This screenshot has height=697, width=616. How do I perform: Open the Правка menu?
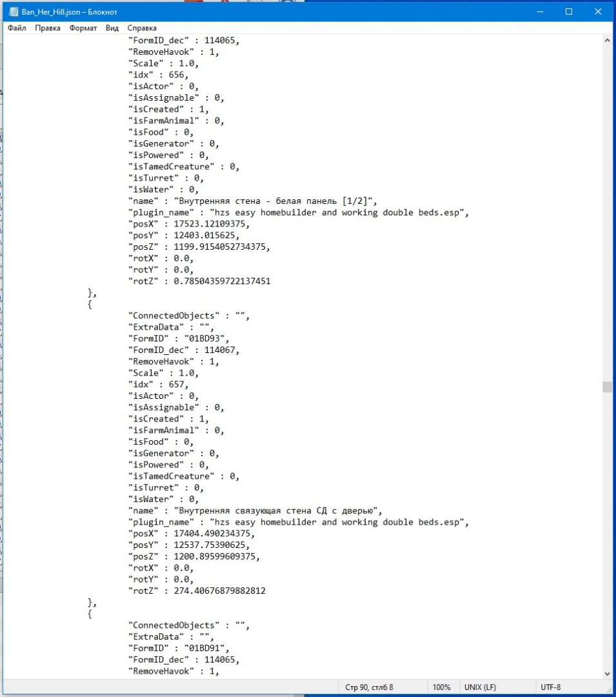48,28
